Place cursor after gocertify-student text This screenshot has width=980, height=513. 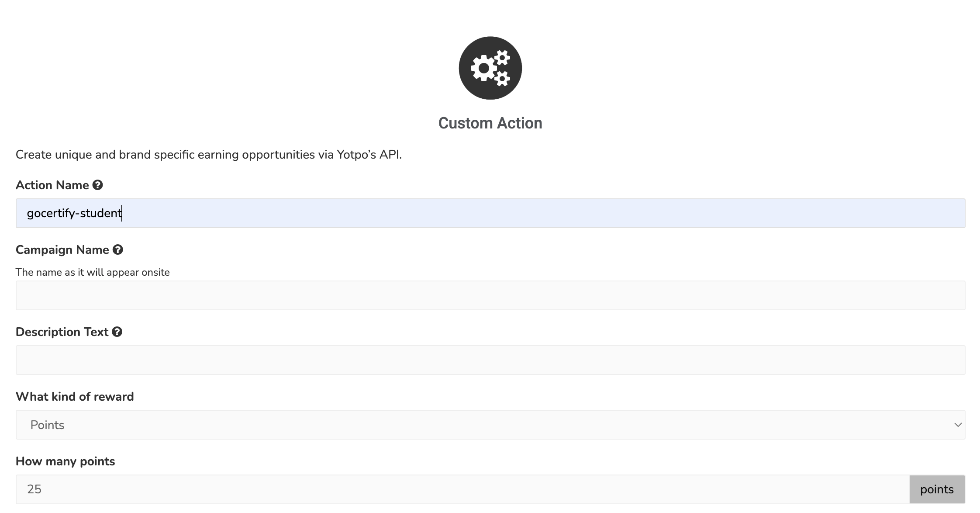(122, 214)
